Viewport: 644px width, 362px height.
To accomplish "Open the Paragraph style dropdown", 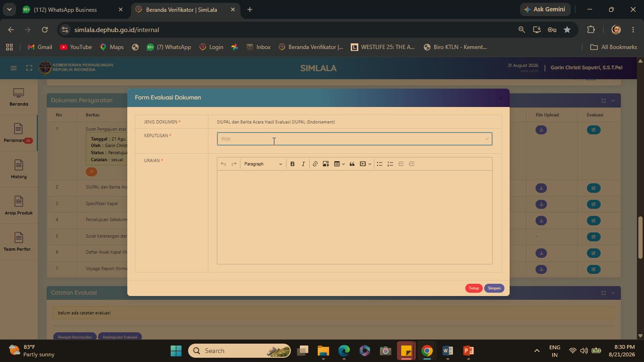I will tap(263, 164).
